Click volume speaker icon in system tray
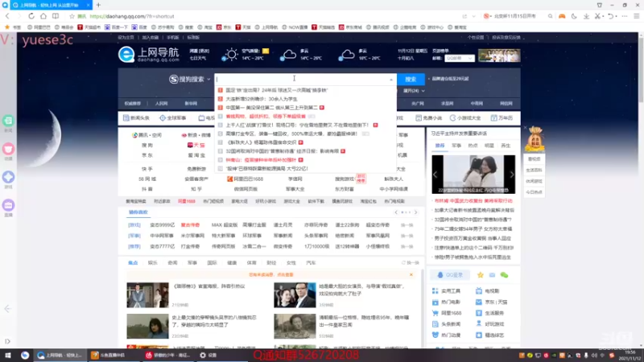Screen dimensions: 644x362 click(594, 356)
